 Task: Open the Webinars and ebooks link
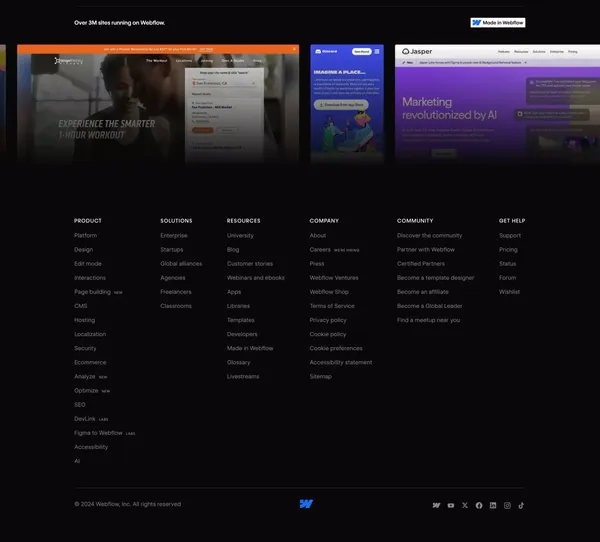[x=255, y=278]
